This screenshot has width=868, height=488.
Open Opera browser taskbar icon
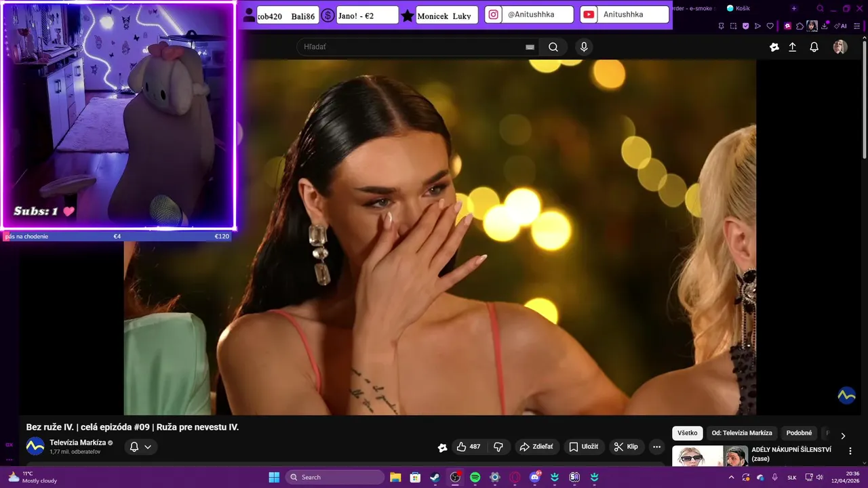(x=515, y=477)
